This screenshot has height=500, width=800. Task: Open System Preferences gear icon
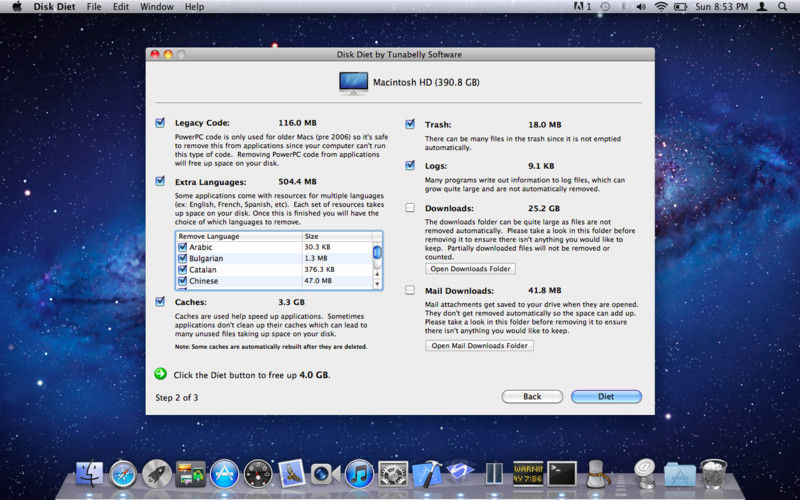pyautogui.click(x=393, y=474)
